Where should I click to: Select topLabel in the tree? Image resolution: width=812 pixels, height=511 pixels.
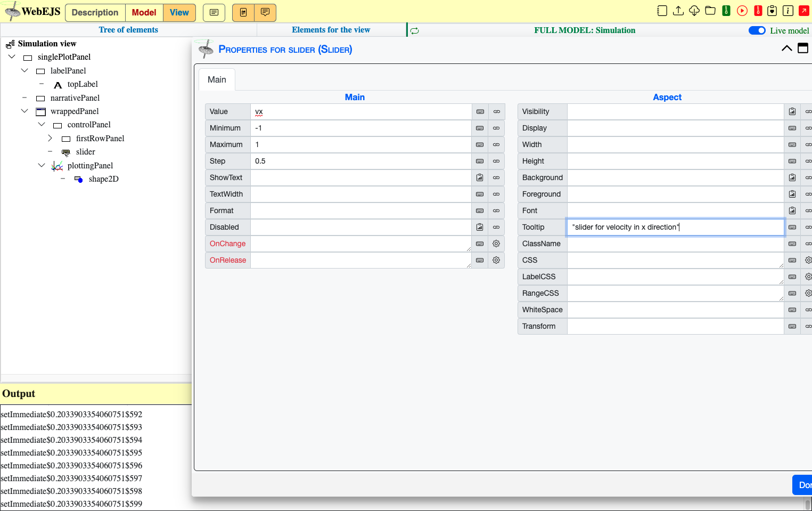point(83,84)
